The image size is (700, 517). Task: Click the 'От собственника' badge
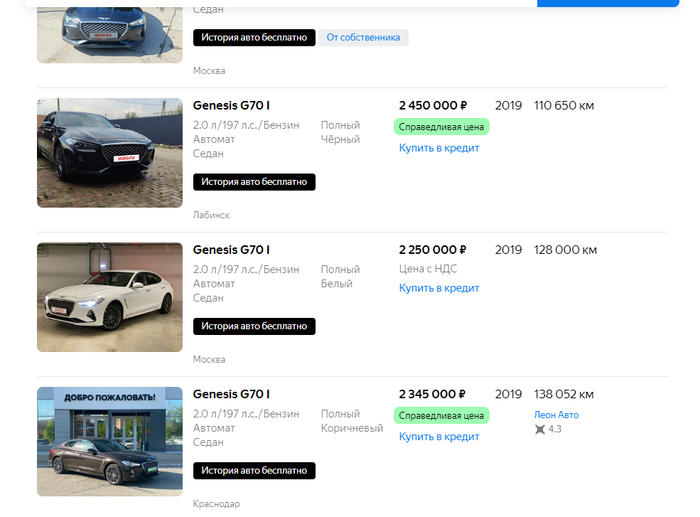[x=363, y=38]
